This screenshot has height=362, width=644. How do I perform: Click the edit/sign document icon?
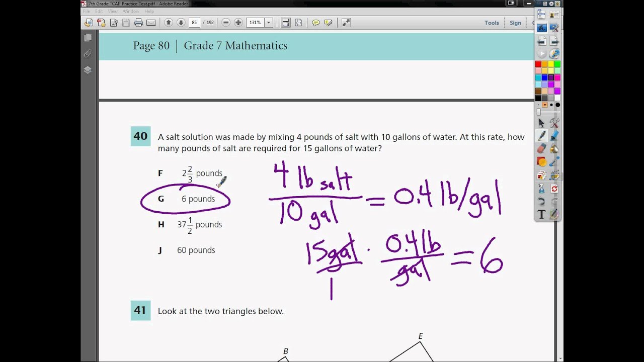click(x=114, y=23)
